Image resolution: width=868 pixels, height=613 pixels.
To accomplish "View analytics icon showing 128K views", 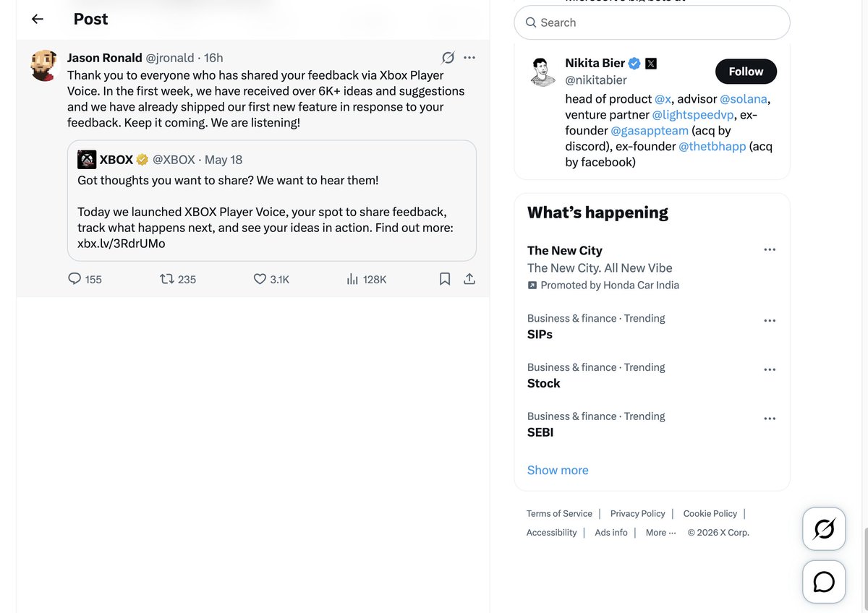I will (x=353, y=279).
